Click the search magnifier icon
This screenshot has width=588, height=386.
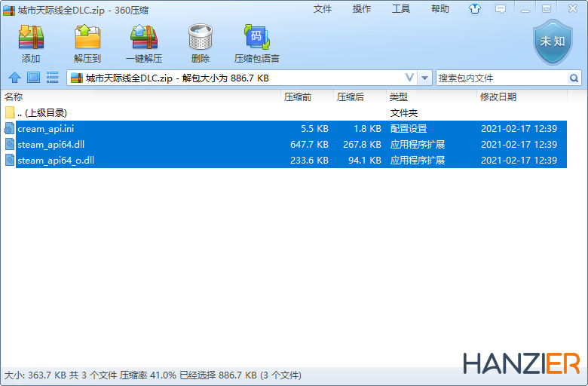[574, 78]
